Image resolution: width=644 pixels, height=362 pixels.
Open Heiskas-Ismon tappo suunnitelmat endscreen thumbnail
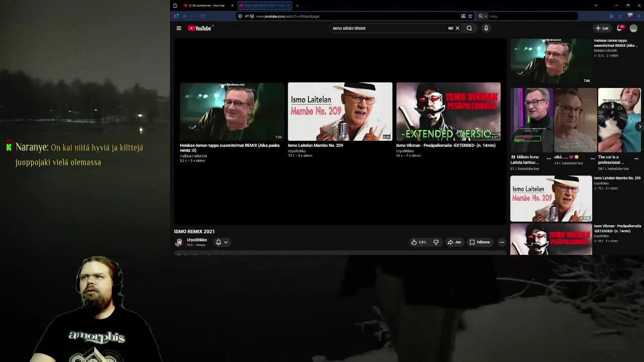coord(232,112)
